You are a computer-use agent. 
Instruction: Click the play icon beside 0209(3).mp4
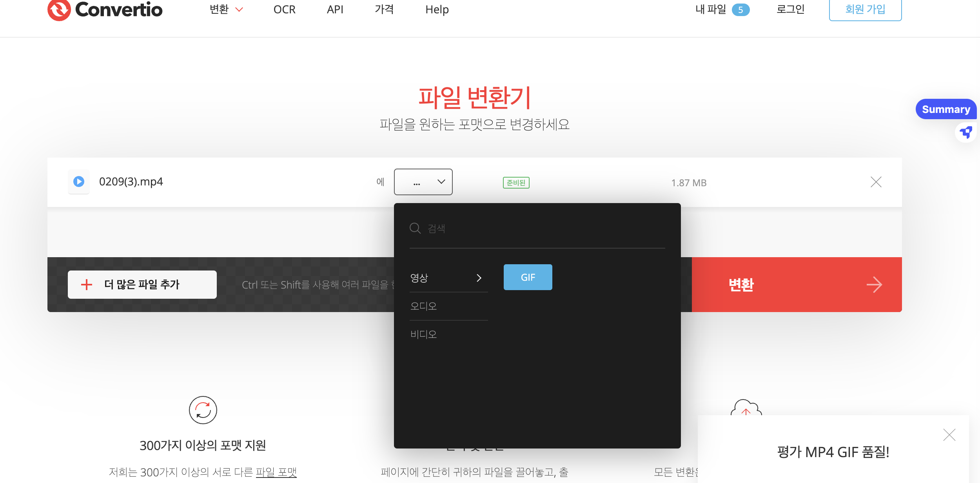tap(79, 182)
